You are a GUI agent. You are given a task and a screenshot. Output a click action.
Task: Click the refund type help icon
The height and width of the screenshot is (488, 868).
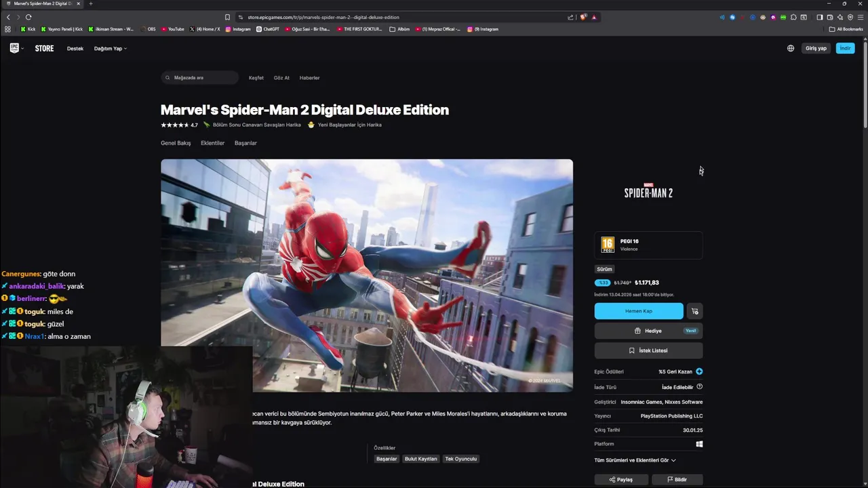pyautogui.click(x=699, y=387)
